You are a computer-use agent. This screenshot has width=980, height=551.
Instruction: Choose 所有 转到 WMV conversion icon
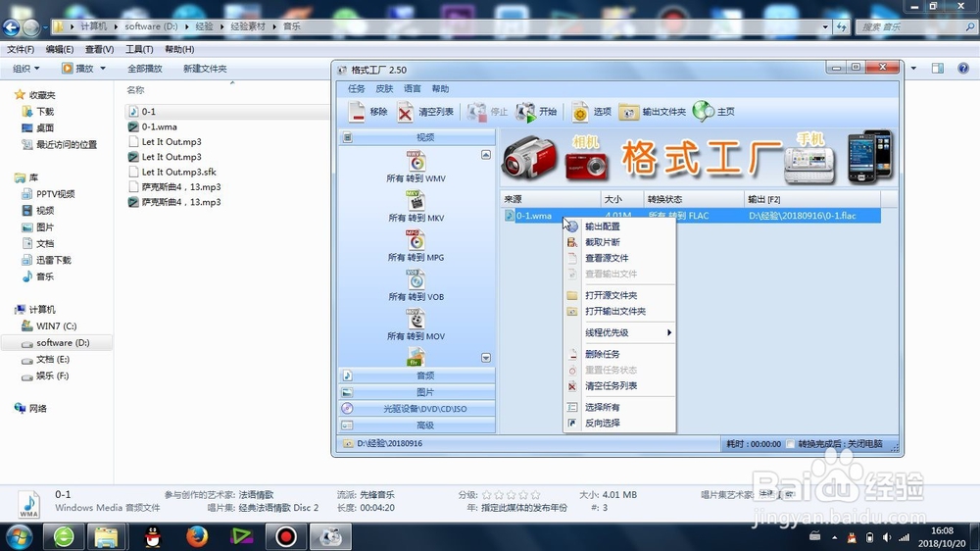pyautogui.click(x=416, y=162)
